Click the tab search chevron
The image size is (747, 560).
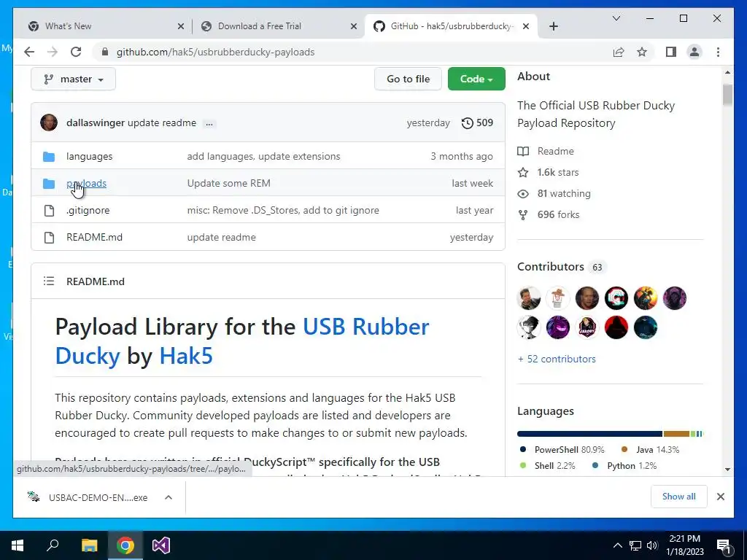[616, 18]
